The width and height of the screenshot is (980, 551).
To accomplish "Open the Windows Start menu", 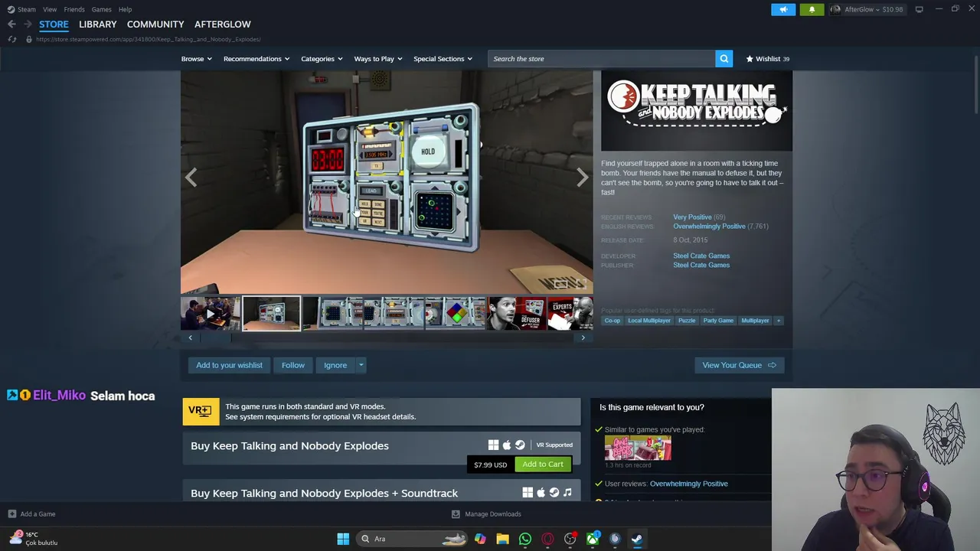I will point(343,539).
